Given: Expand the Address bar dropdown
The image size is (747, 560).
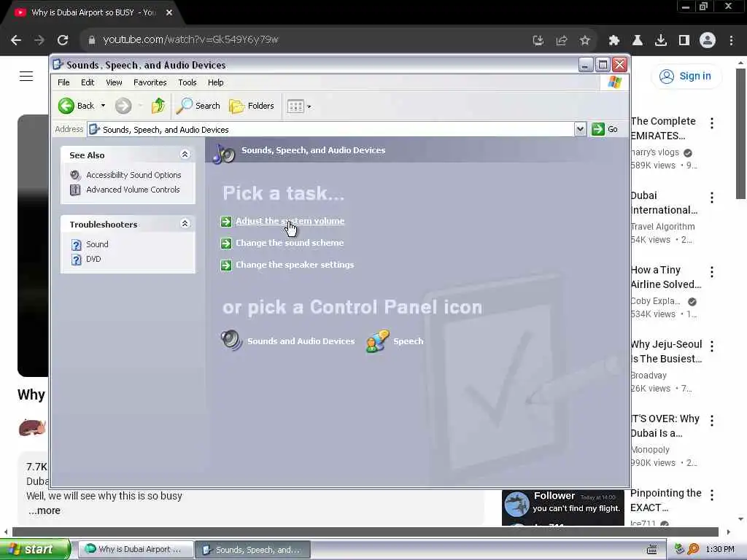Looking at the screenshot, I should (x=580, y=129).
